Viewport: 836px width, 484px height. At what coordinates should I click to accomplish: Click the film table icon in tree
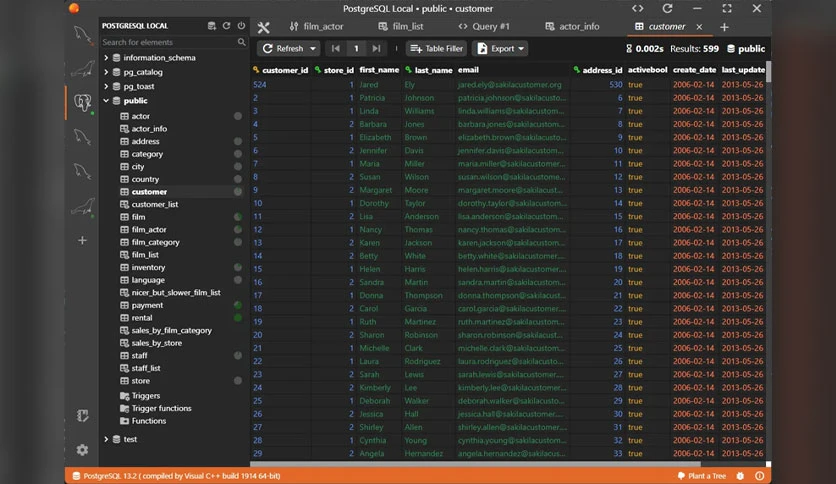pos(124,217)
